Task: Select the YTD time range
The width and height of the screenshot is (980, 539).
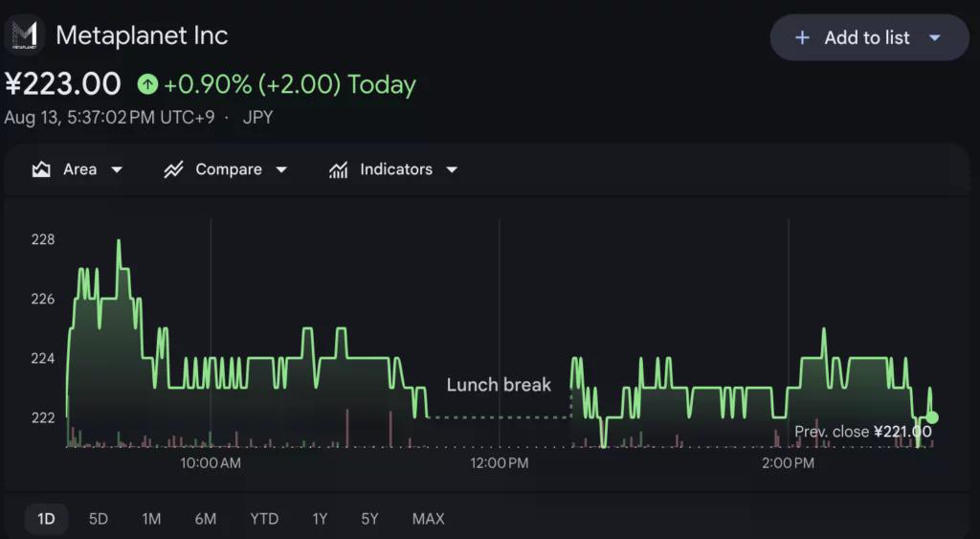Action: pos(264,519)
